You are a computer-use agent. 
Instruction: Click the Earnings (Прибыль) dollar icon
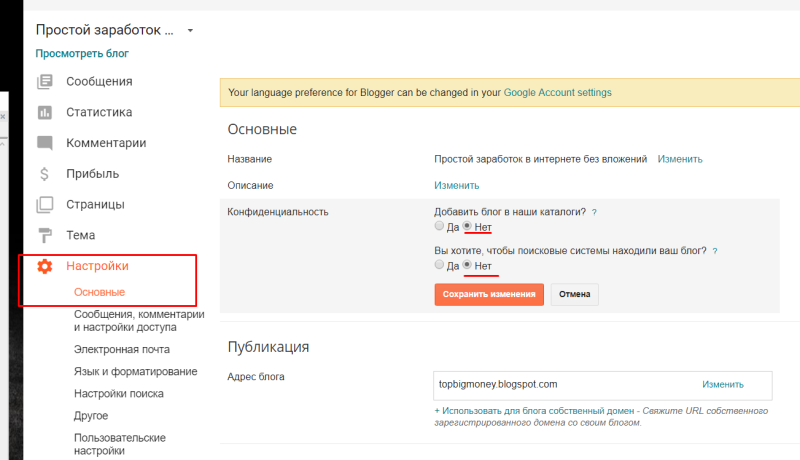(x=44, y=174)
